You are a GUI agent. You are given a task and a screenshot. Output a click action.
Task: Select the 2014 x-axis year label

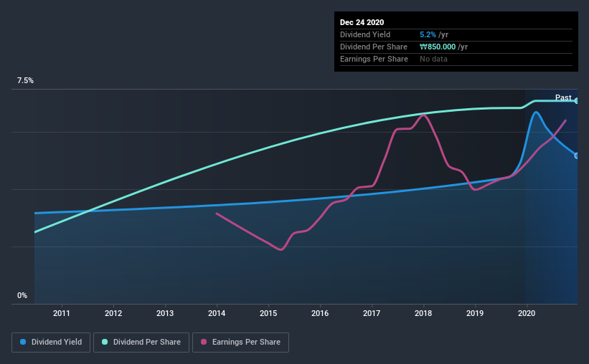pyautogui.click(x=217, y=313)
